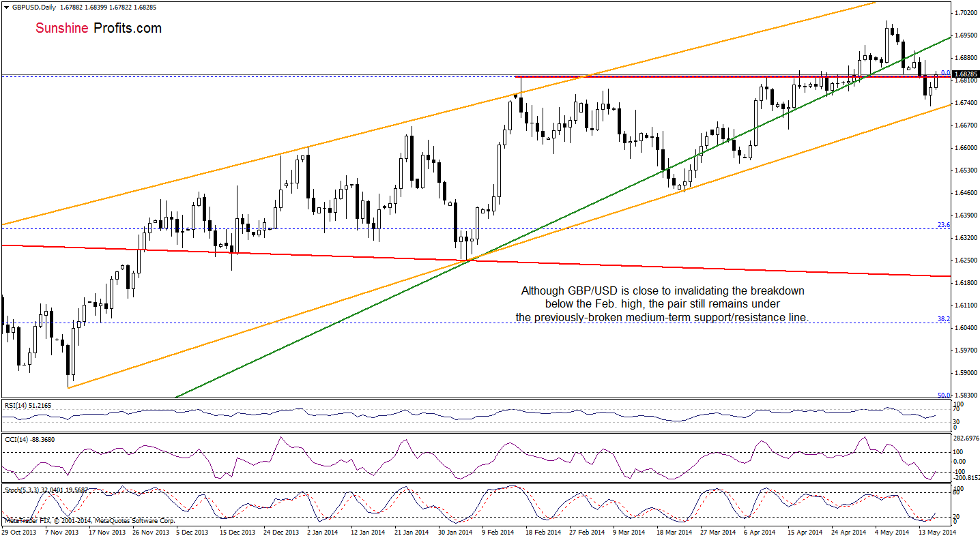Click the 1.6670 price axis label
Viewport: 980px width, 538px height.
(x=966, y=125)
